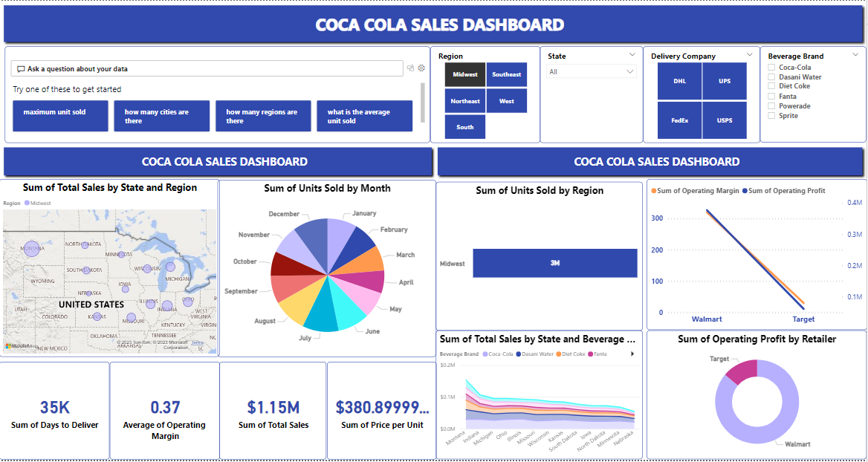Screen dimensions: 868x462
Task: Click the turn-into-standard-visual icon near question box
Action: click(x=410, y=68)
